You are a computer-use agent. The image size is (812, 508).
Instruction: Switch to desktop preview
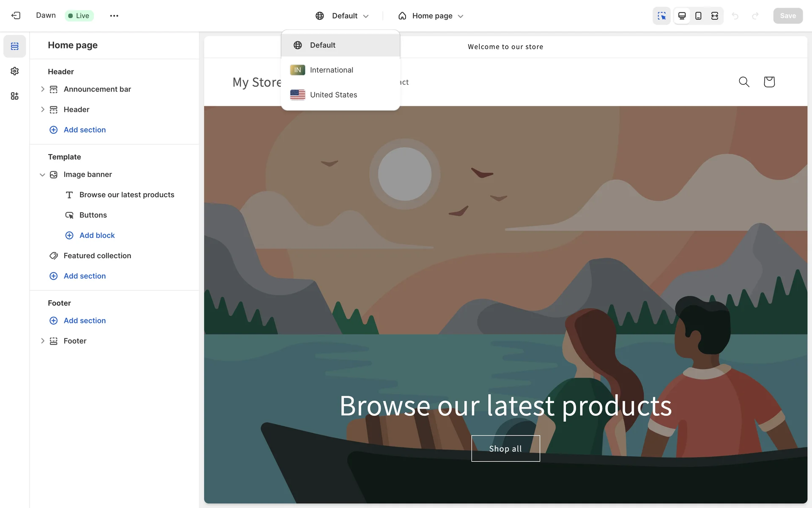[682, 16]
